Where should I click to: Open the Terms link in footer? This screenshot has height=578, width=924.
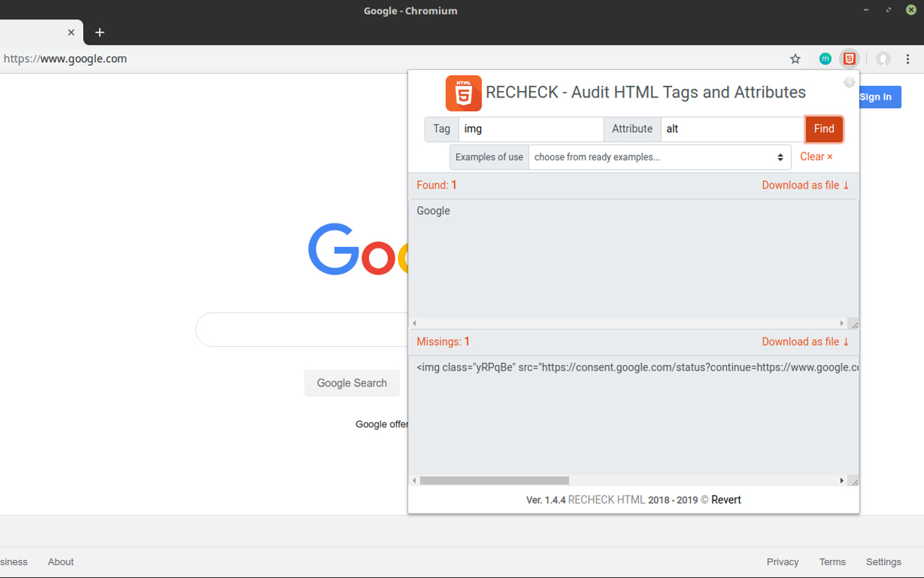point(832,562)
